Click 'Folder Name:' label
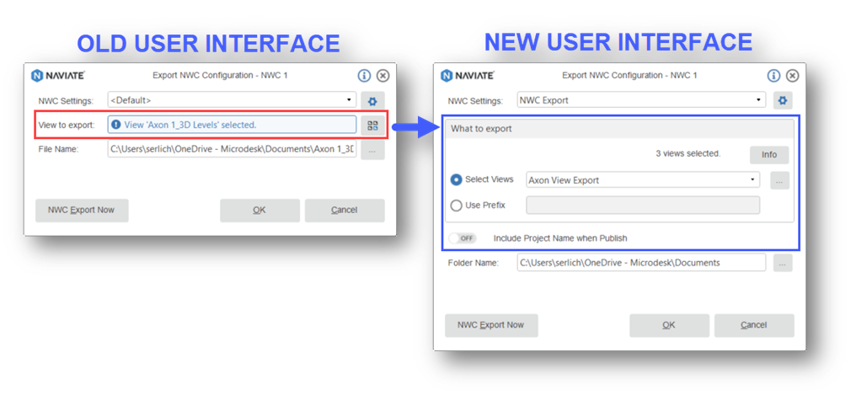 [474, 263]
